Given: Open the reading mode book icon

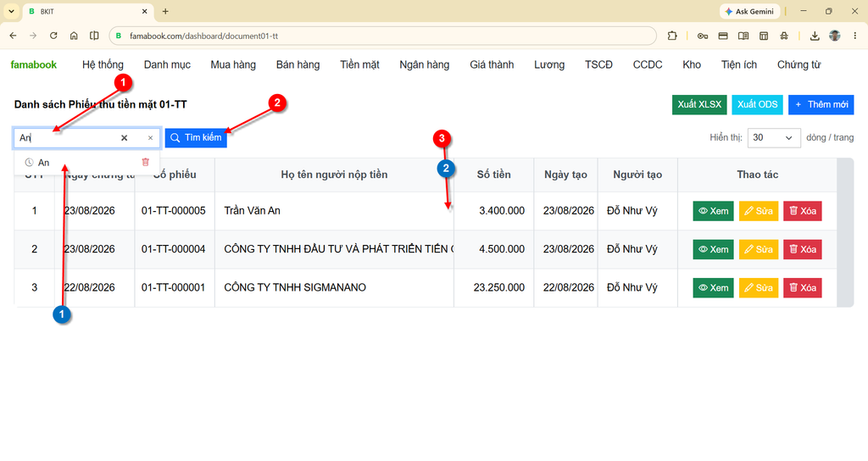Looking at the screenshot, I should tap(743, 36).
